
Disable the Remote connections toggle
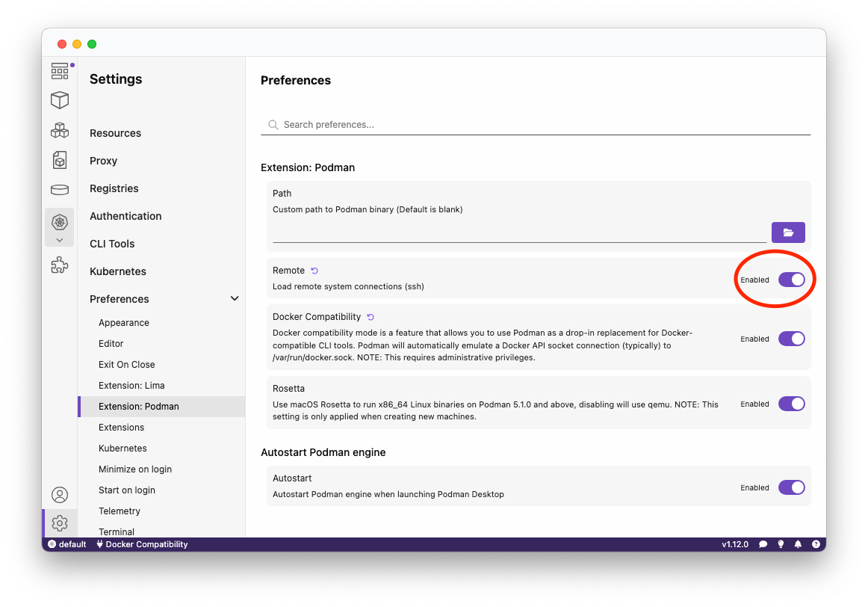791,279
